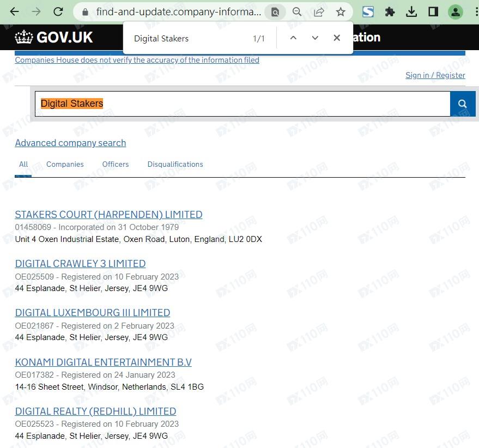Viewport: 479px width, 448px height.
Task: Switch to the Officers tab
Action: coord(116,164)
